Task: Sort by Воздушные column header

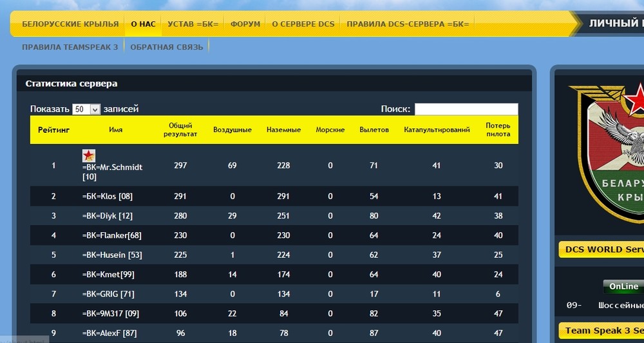Action: point(232,130)
